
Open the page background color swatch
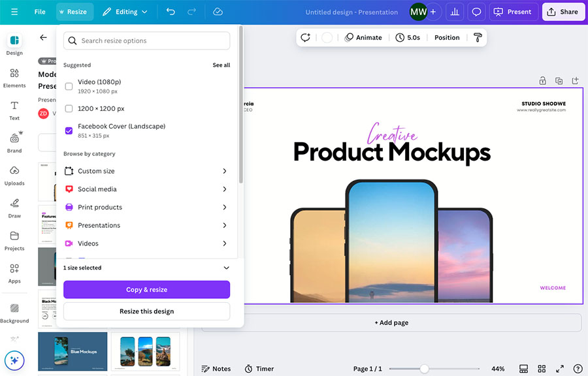pyautogui.click(x=327, y=37)
